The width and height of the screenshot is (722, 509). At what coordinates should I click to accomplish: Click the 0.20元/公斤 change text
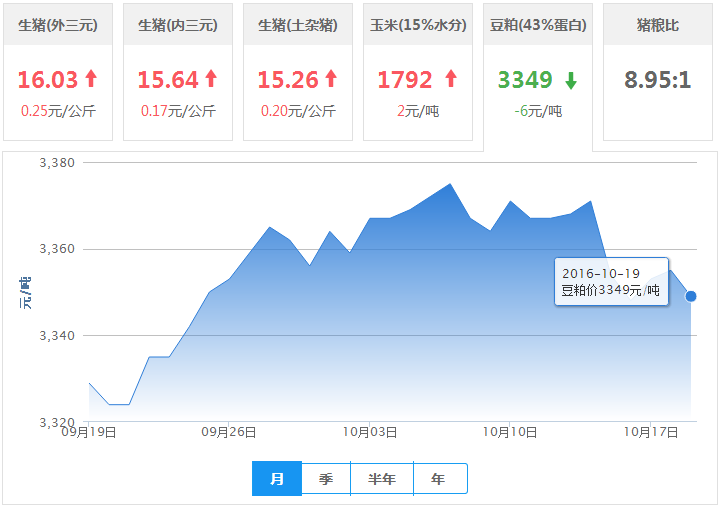tap(298, 111)
